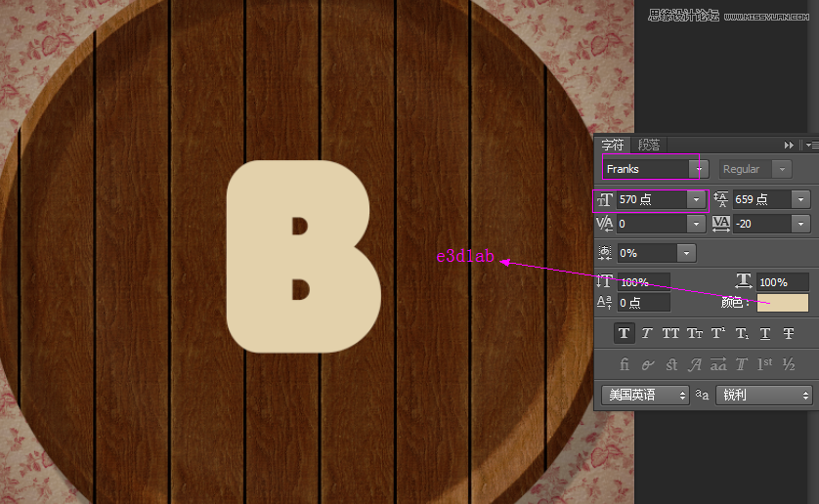The width and height of the screenshot is (819, 504).
Task: Toggle All Caps (TT) style
Action: (x=670, y=333)
